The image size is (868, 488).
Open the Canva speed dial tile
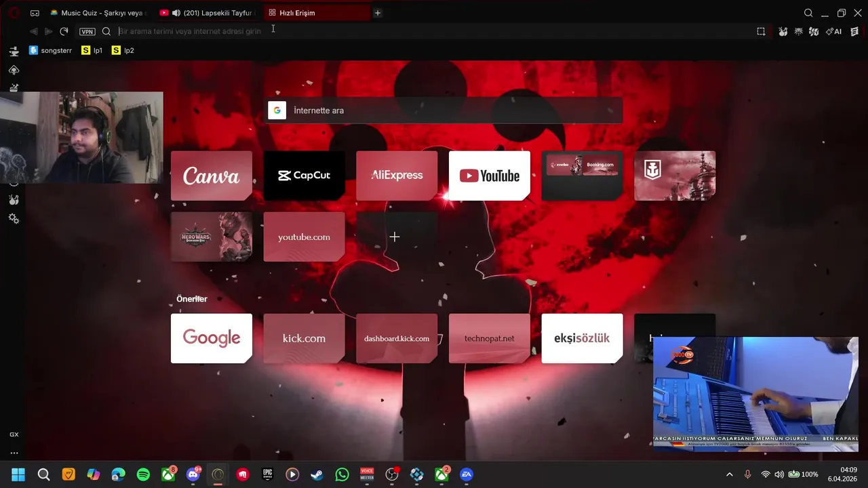pos(212,176)
